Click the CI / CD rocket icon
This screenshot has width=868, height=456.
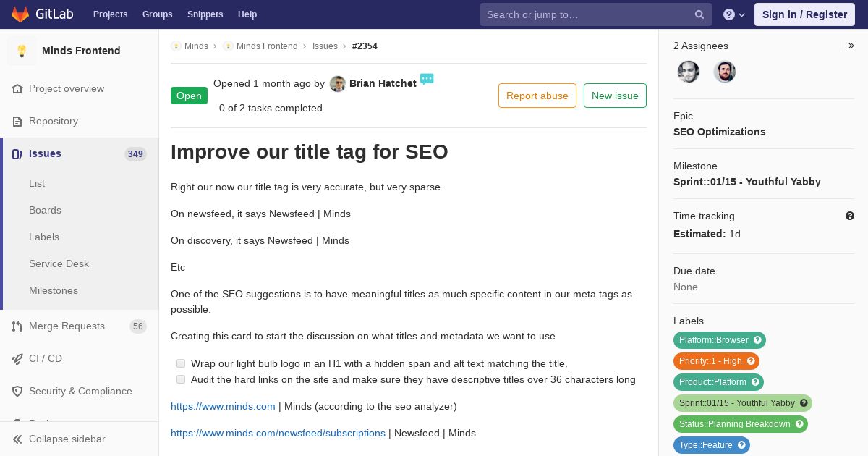[17, 358]
